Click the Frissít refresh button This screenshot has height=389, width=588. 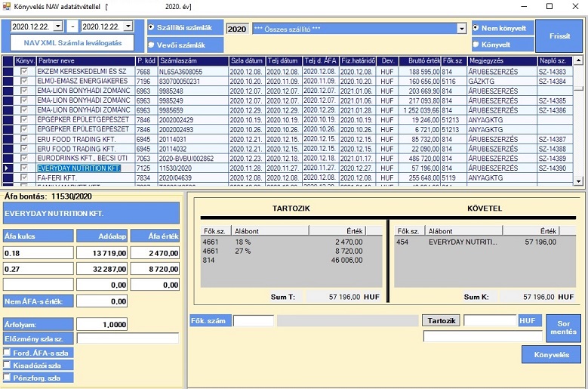(559, 36)
